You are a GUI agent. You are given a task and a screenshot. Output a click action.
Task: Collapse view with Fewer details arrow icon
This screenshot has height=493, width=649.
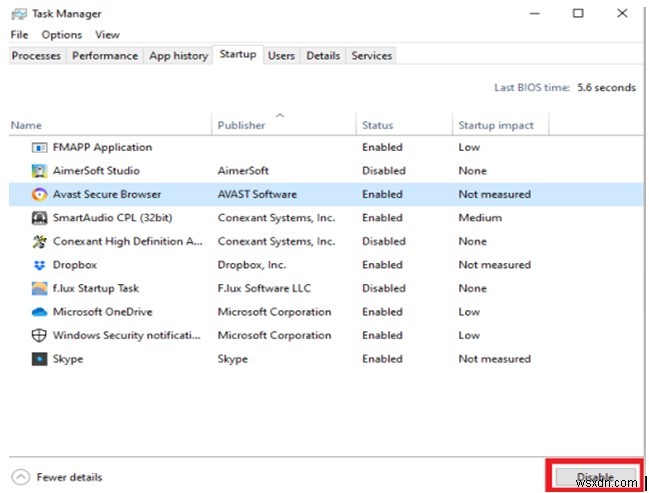[x=21, y=477]
